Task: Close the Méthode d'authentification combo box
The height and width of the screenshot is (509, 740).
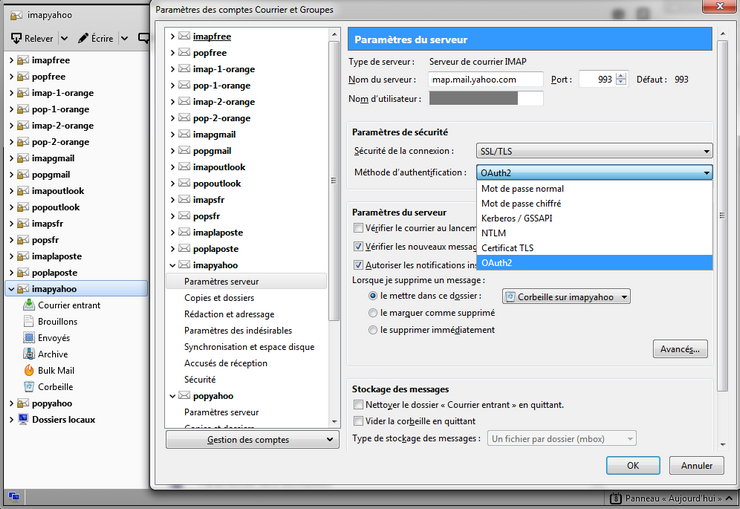Action: (594, 173)
